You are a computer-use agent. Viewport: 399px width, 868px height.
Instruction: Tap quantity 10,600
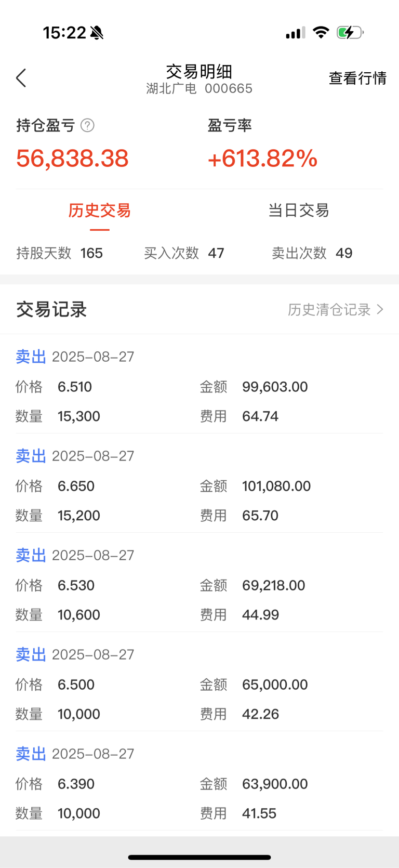coord(79,615)
